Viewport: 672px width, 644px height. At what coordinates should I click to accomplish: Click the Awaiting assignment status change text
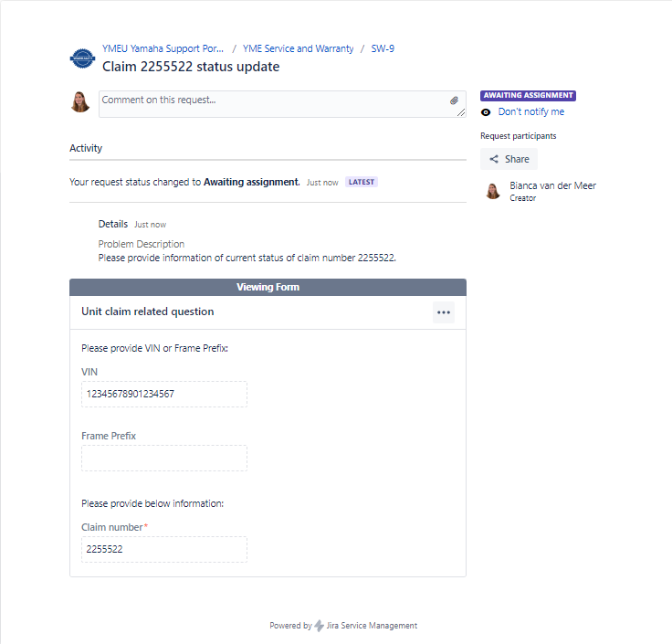184,182
